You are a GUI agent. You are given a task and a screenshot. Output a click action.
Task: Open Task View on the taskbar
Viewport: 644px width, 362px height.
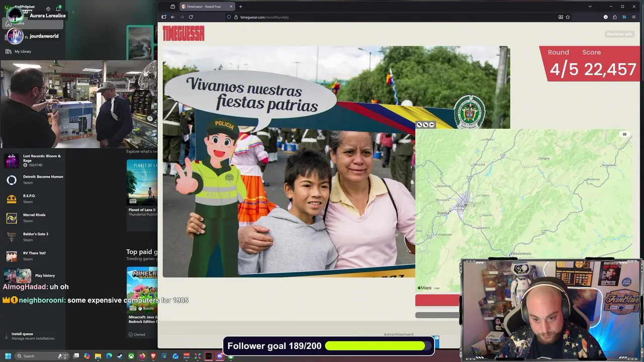(x=76, y=356)
